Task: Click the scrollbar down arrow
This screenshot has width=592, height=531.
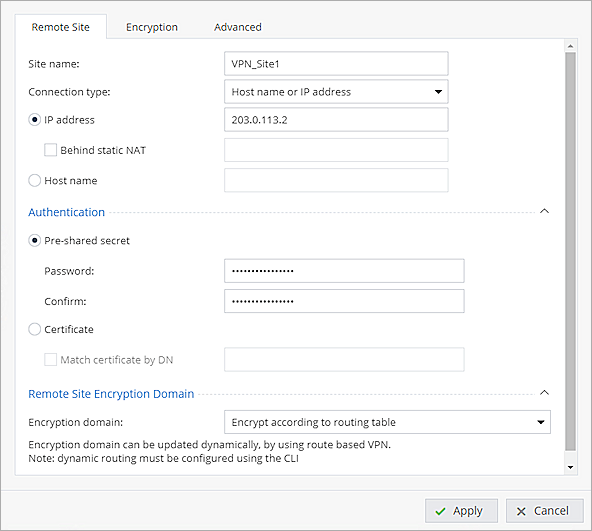Action: click(x=570, y=468)
